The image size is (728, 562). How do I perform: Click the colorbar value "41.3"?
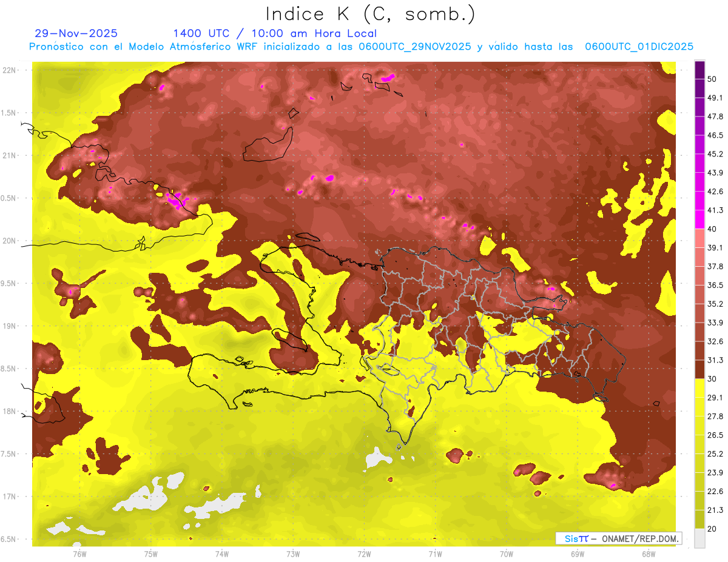click(715, 210)
